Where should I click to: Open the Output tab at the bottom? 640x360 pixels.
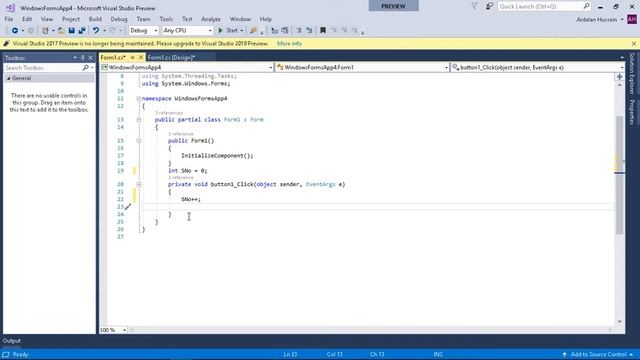point(11,341)
